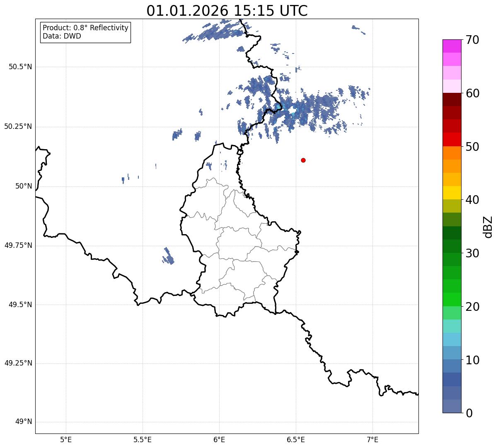Image resolution: width=498 pixels, height=448 pixels.
Task: Click the longitude label "5°E"
Action: 66,439
